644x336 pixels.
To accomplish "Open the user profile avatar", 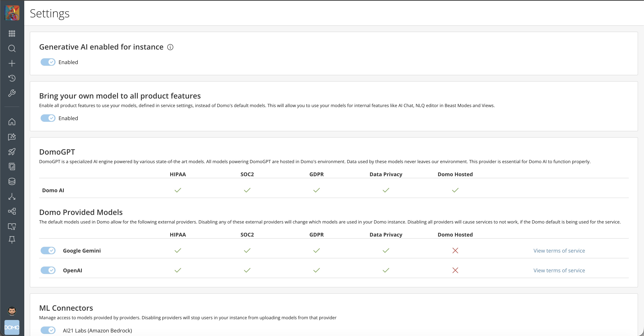I will pyautogui.click(x=12, y=311).
